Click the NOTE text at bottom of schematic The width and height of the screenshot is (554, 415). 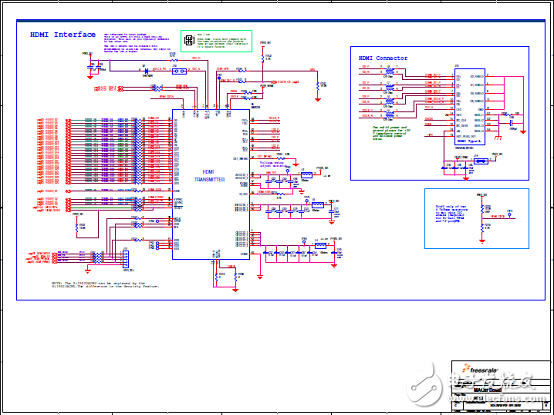point(106,285)
